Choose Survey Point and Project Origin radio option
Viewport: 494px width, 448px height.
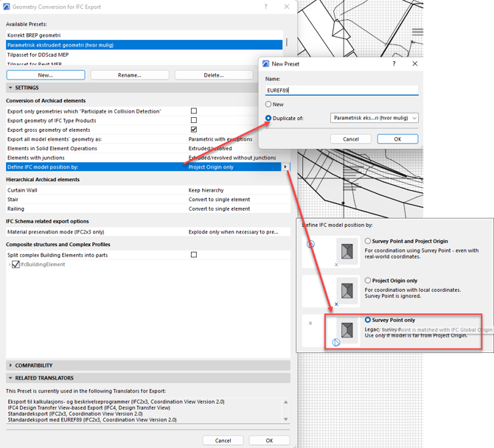[x=369, y=241]
